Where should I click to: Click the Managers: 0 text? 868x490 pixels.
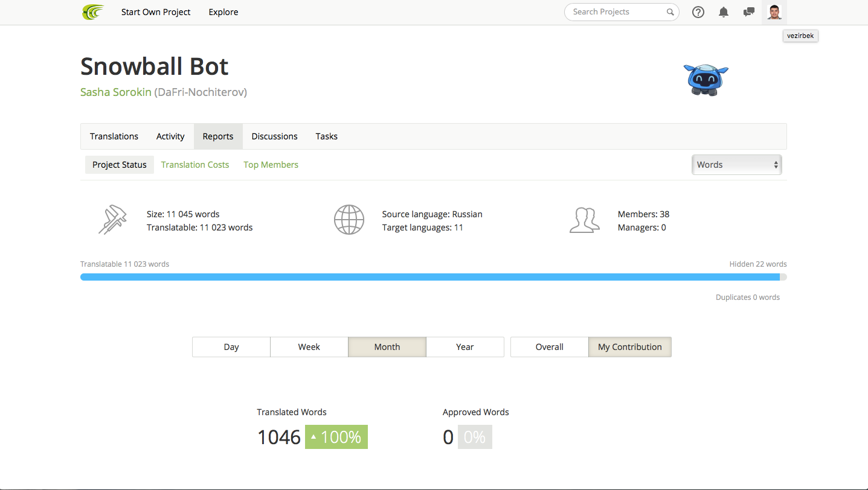(641, 227)
